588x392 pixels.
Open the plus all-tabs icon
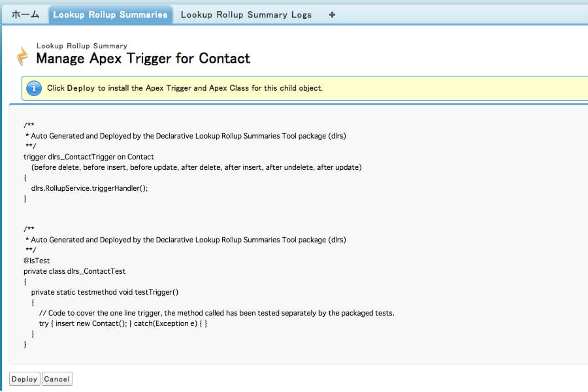point(332,14)
